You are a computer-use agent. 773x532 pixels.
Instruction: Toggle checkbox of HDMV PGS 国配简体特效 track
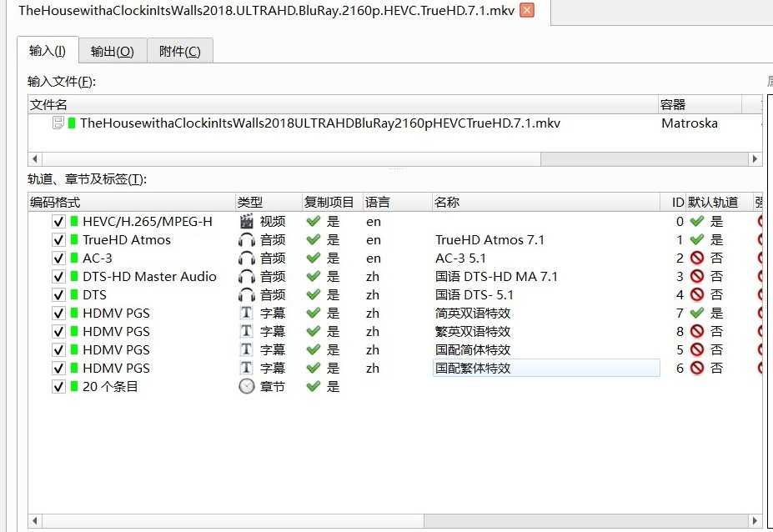(x=58, y=350)
